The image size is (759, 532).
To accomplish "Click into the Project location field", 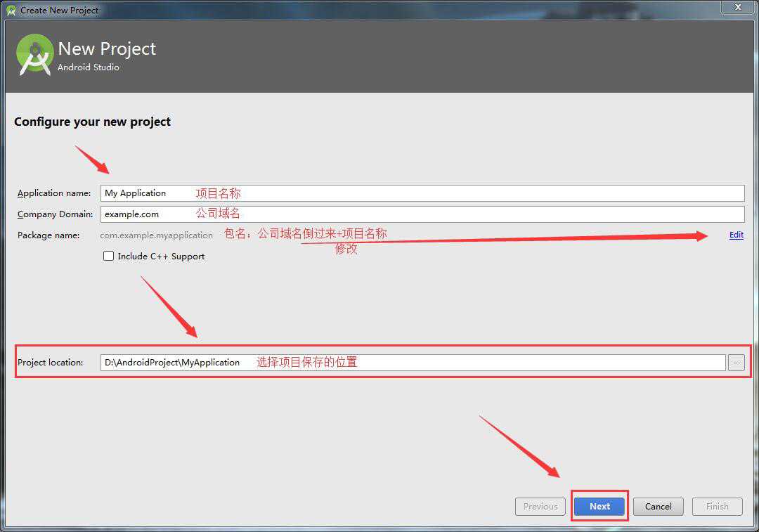I will click(413, 362).
